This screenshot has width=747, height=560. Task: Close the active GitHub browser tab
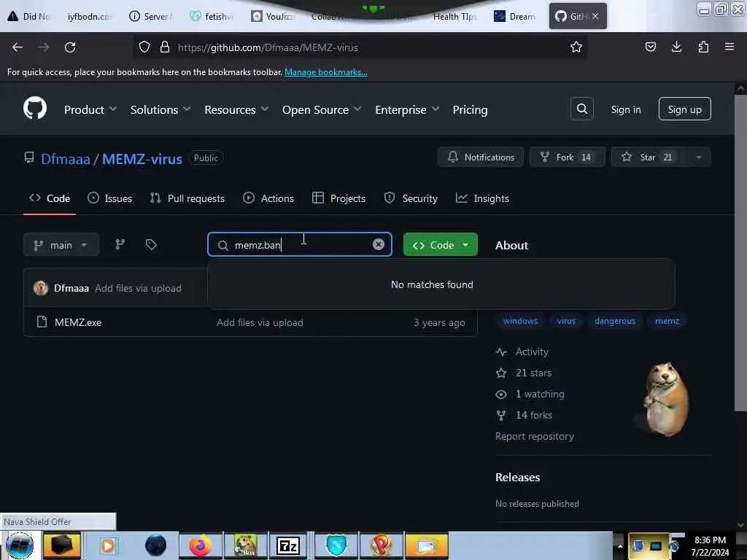pyautogui.click(x=595, y=16)
